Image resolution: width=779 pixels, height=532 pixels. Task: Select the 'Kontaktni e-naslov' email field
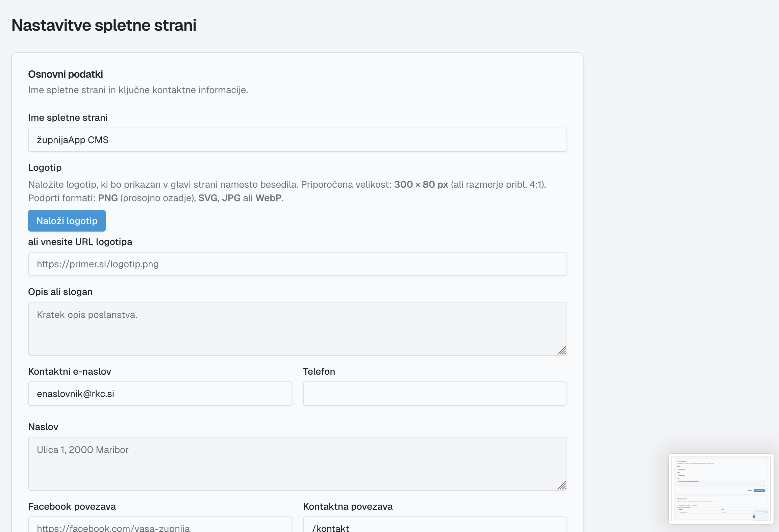point(160,394)
